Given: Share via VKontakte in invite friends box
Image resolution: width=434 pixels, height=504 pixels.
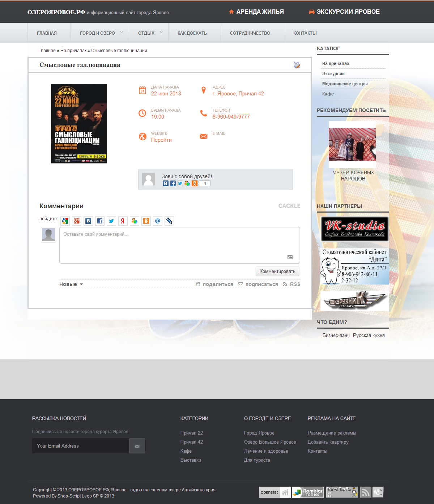Looking at the screenshot, I should click(166, 183).
